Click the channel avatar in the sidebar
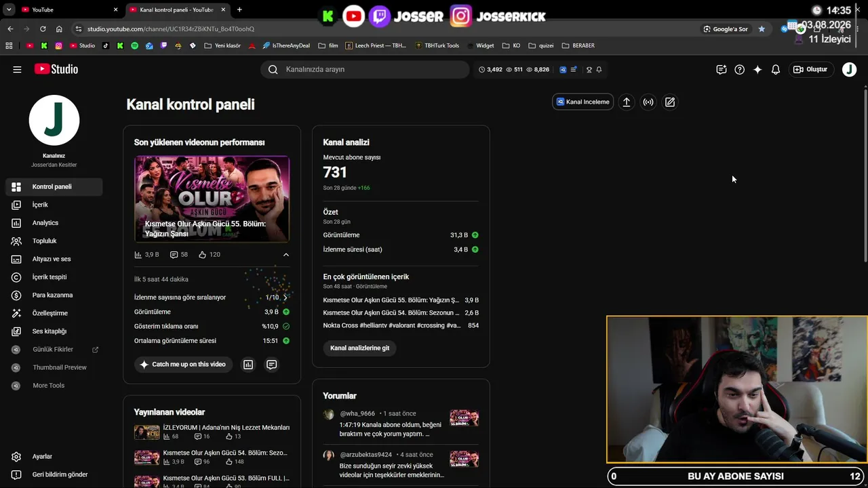868x488 pixels. [x=54, y=120]
